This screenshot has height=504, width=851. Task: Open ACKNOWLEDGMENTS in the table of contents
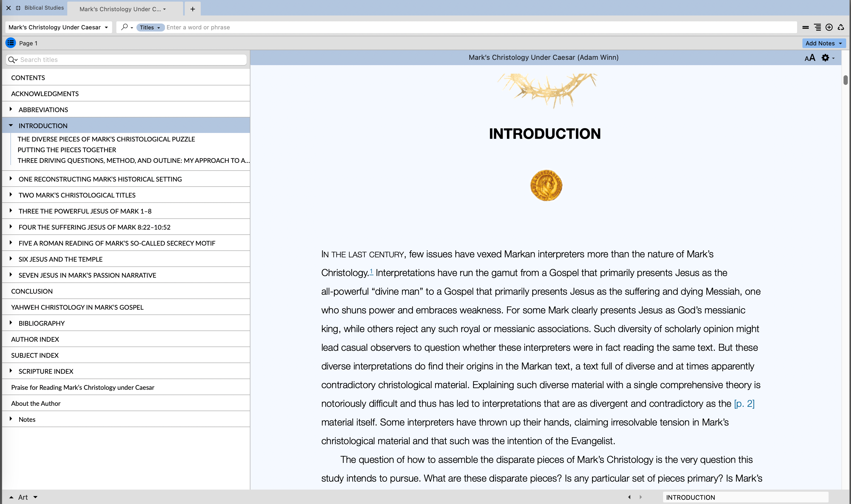[126, 93]
